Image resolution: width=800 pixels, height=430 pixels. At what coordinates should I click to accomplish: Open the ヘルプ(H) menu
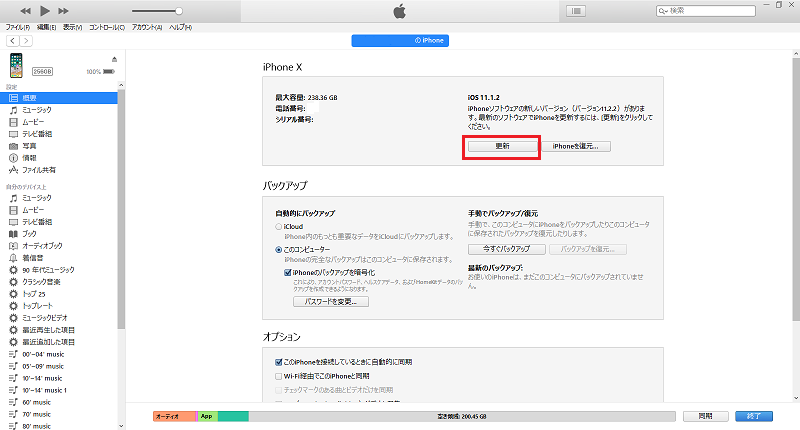[x=181, y=28]
